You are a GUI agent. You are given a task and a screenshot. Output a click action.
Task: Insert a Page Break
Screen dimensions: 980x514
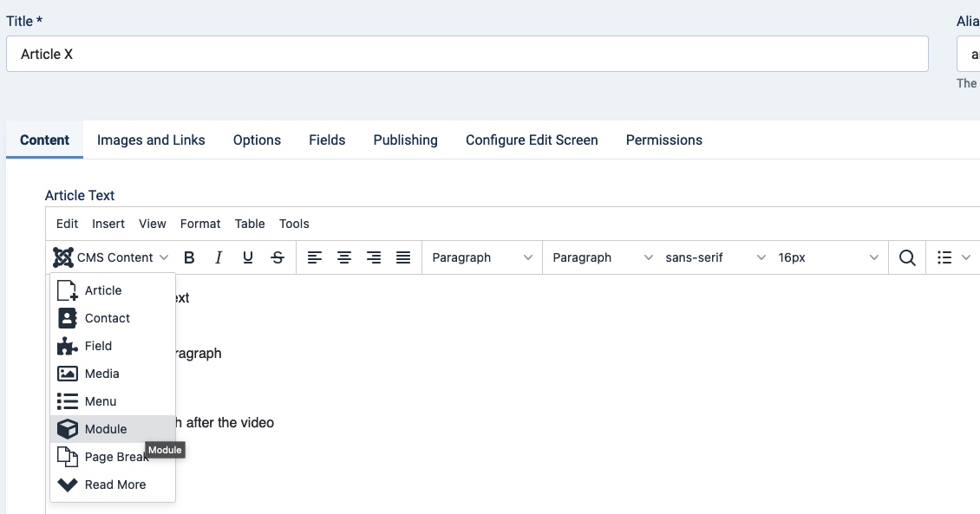tap(113, 457)
